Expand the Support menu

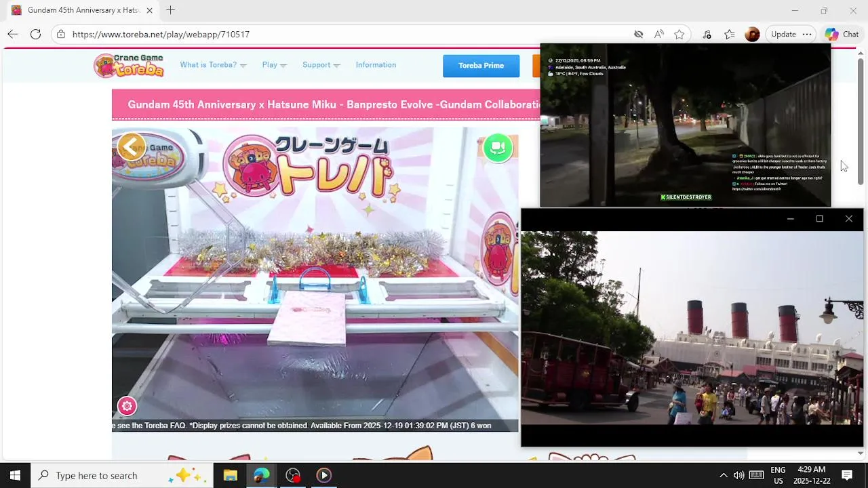click(x=321, y=65)
